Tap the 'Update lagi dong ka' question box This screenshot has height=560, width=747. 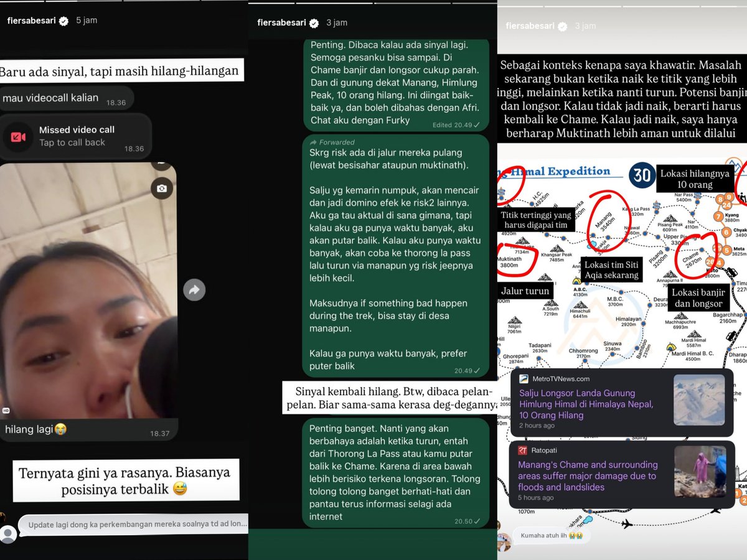pos(133,525)
